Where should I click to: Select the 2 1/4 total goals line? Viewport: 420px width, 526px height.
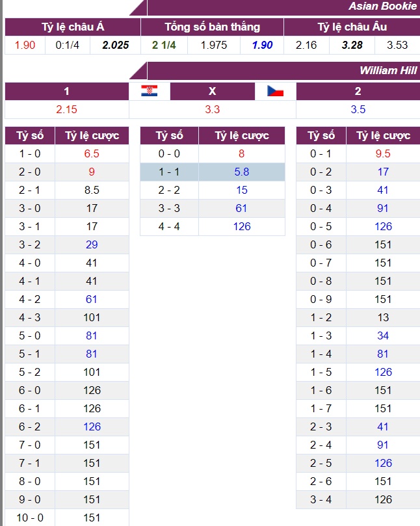click(x=164, y=45)
